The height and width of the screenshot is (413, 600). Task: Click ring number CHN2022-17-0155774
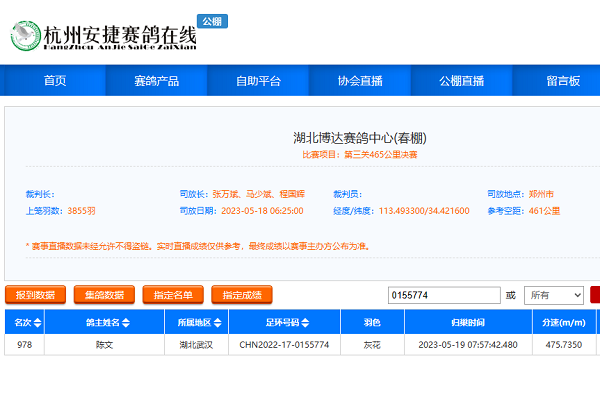[x=284, y=345]
